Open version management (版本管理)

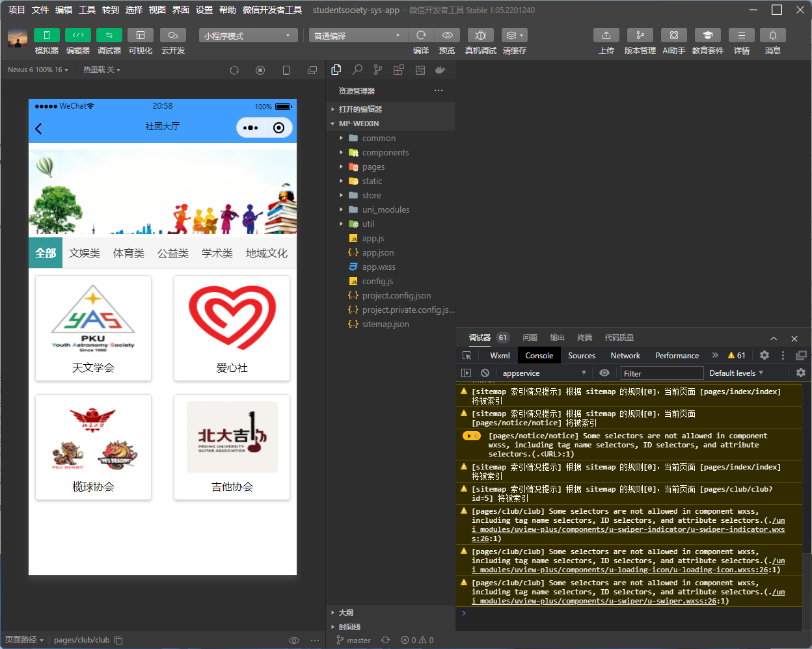[x=640, y=35]
